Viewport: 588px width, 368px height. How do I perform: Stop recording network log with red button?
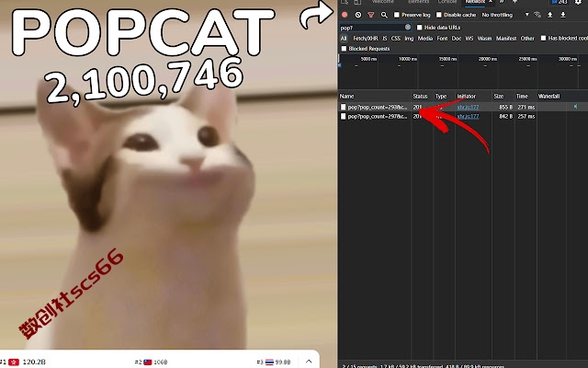[345, 15]
